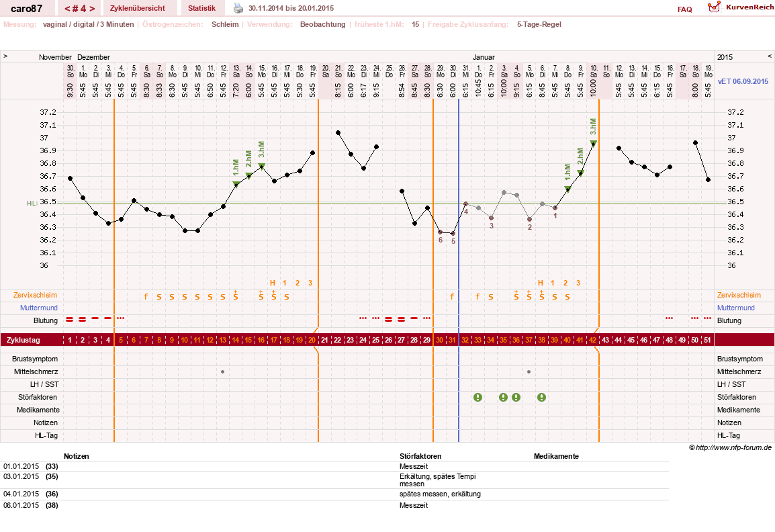Go to previous cycle with left arrow
The width and height of the screenshot is (775, 532).
[x=67, y=9]
